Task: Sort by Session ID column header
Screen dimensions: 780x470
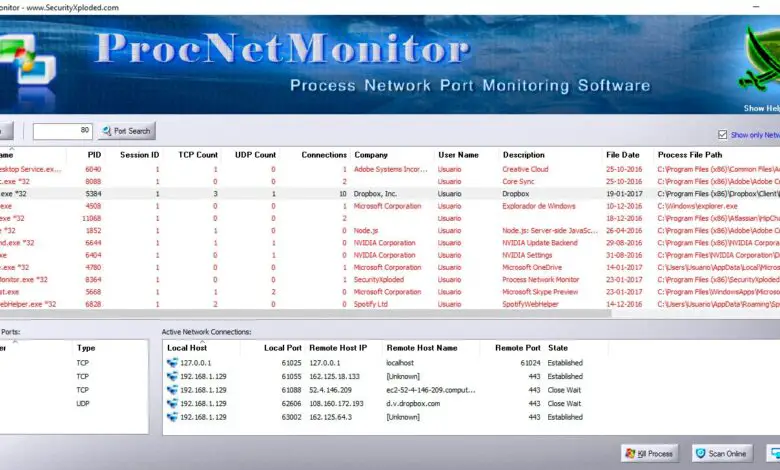Action: (139, 155)
